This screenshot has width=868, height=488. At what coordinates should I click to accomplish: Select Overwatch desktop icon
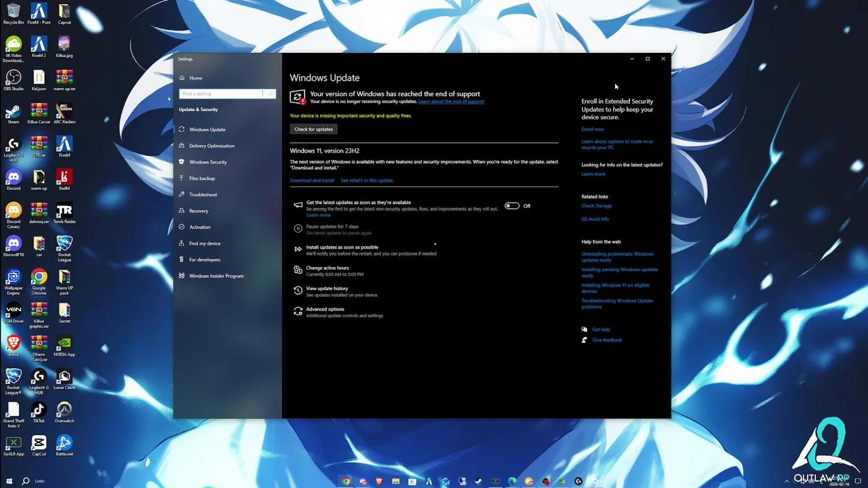64,413
